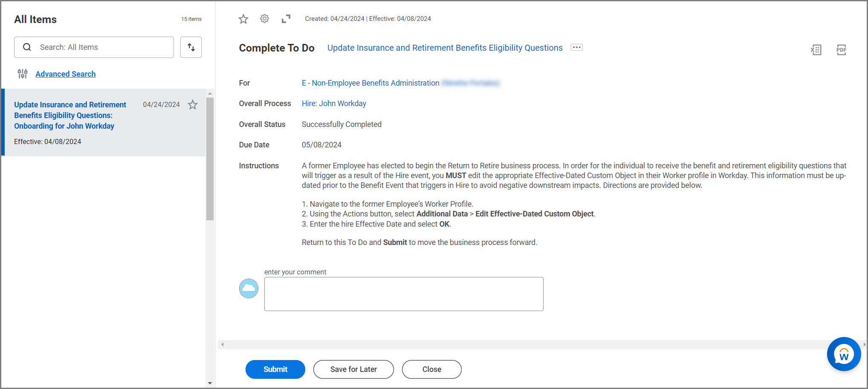This screenshot has width=868, height=389.
Task: Open the Workday assistant chat bubble
Action: [844, 354]
